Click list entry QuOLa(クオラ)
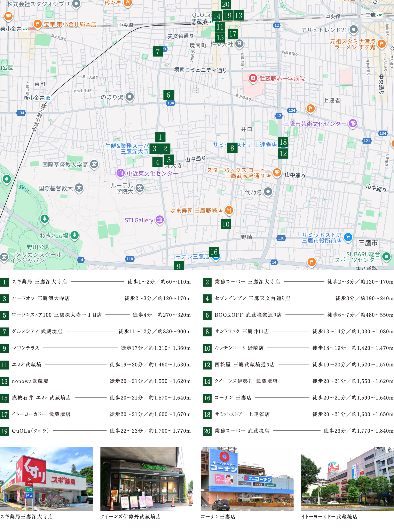This screenshot has width=394, height=532. click(x=95, y=431)
